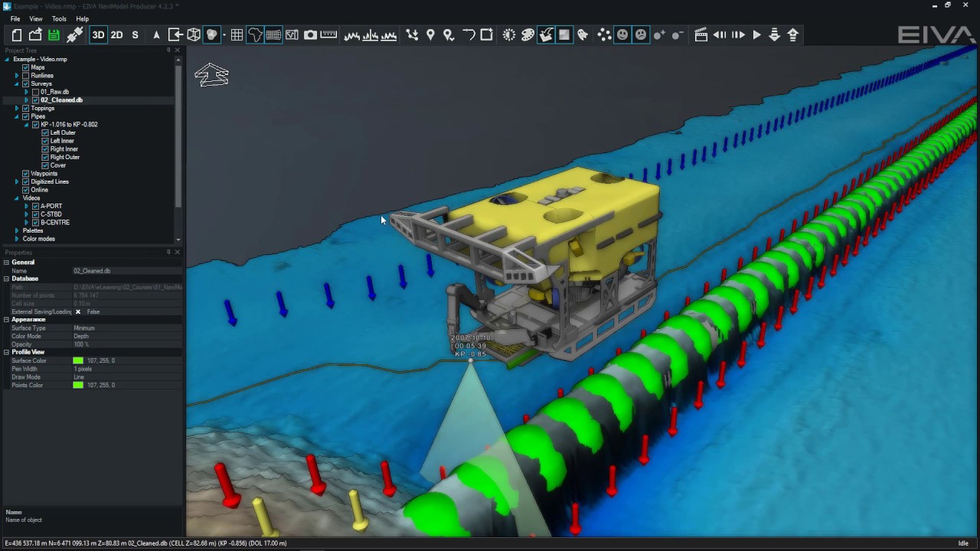Click the sun light settings icon
This screenshot has width=980, height=551.
[x=509, y=34]
